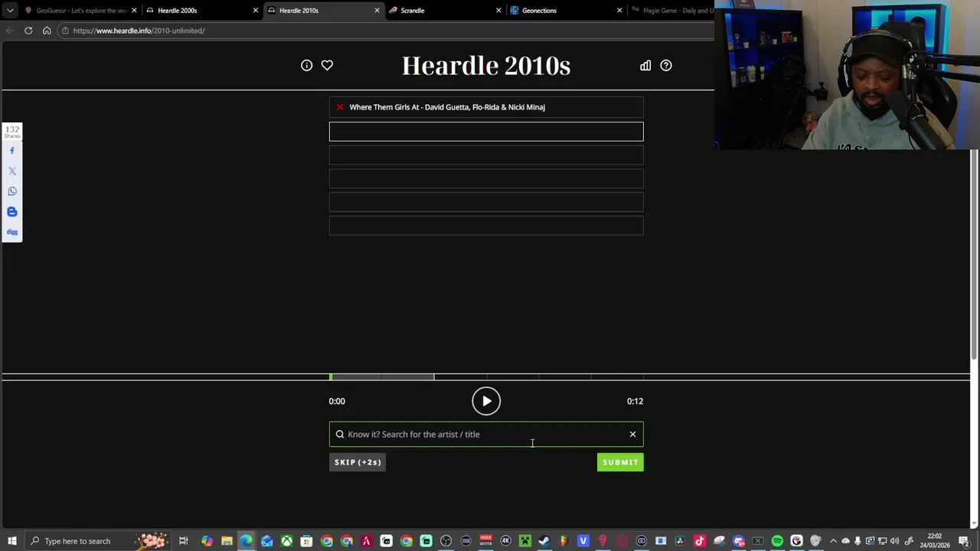The height and width of the screenshot is (551, 980).
Task: Go to browser home page
Action: point(47,31)
